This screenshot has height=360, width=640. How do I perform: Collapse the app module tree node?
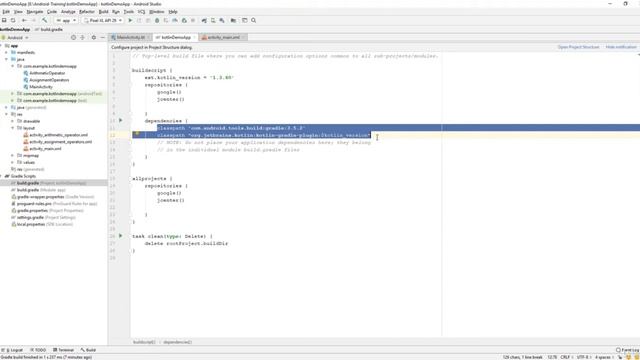pyautogui.click(x=2, y=46)
